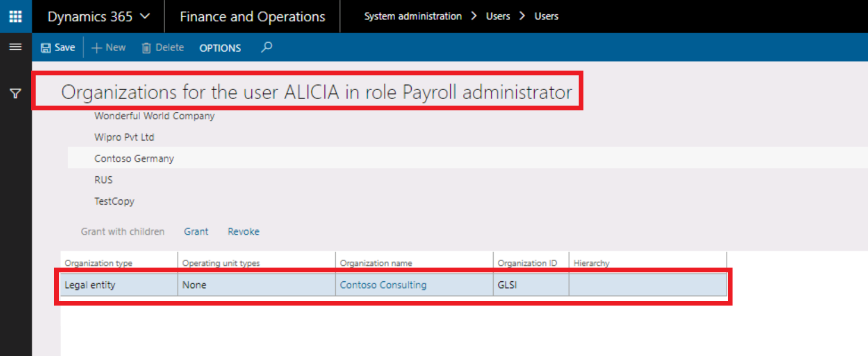Screen dimensions: 868x356
Task: Open the filter pane funnel icon
Action: [x=15, y=92]
